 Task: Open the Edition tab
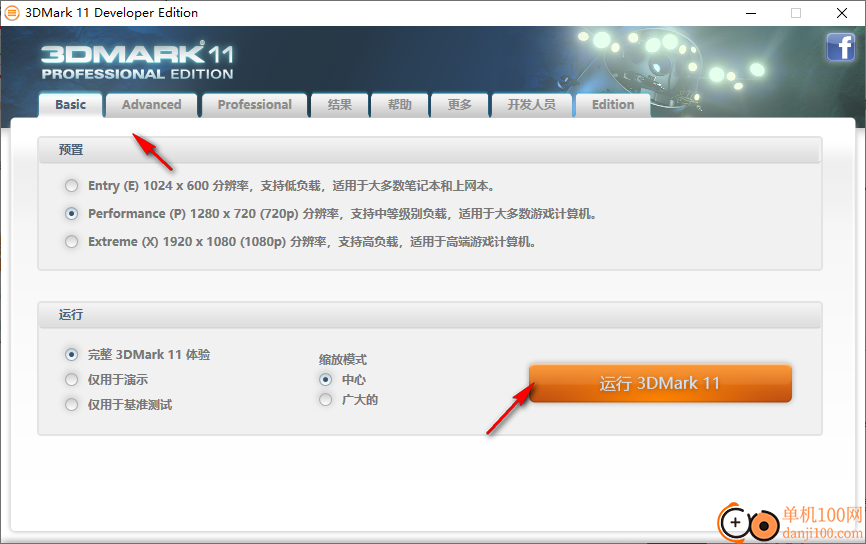coord(613,105)
